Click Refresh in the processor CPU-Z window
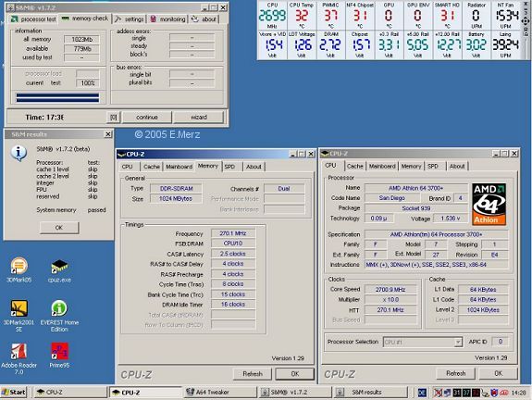 pyautogui.click(x=455, y=373)
